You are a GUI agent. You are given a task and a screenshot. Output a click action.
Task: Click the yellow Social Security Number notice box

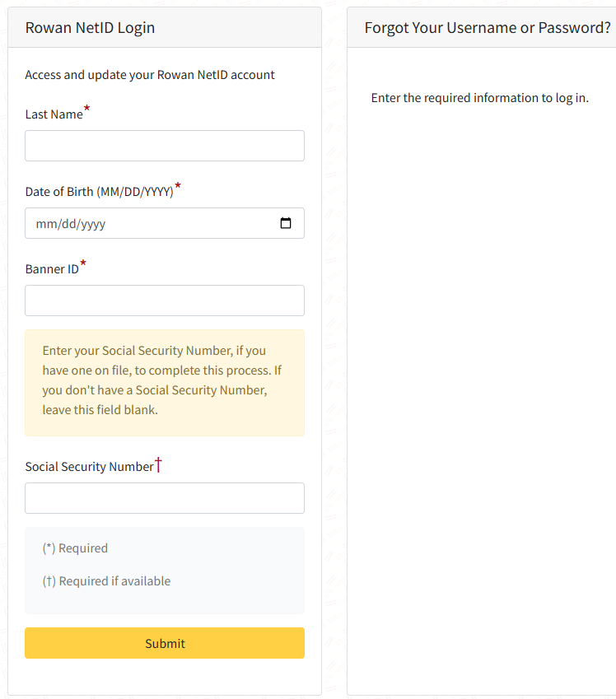pyautogui.click(x=165, y=383)
